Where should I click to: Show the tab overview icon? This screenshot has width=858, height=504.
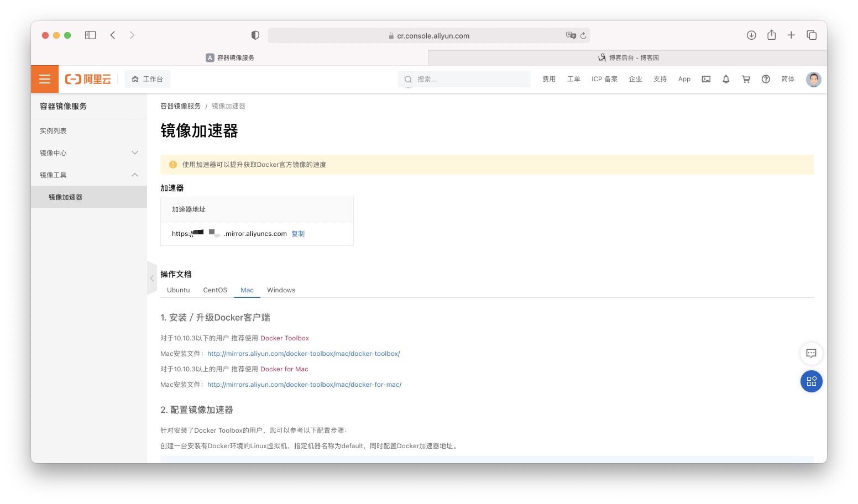(x=812, y=35)
